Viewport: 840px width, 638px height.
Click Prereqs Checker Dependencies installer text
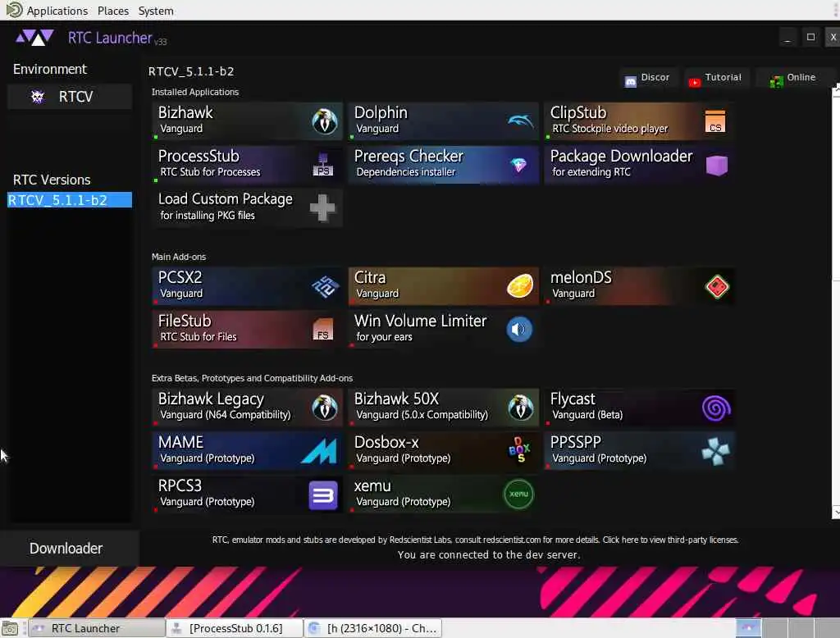tap(405, 172)
